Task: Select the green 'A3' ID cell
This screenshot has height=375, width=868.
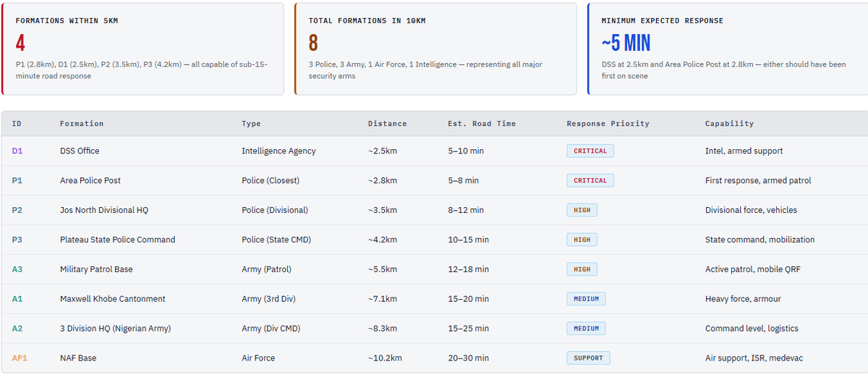Action: 17,269
